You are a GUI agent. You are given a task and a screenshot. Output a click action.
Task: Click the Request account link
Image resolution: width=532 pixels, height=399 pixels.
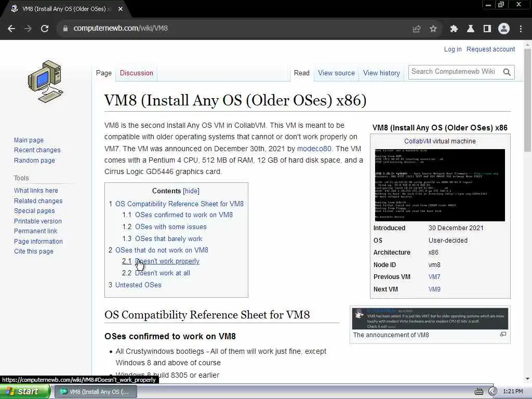490,49
